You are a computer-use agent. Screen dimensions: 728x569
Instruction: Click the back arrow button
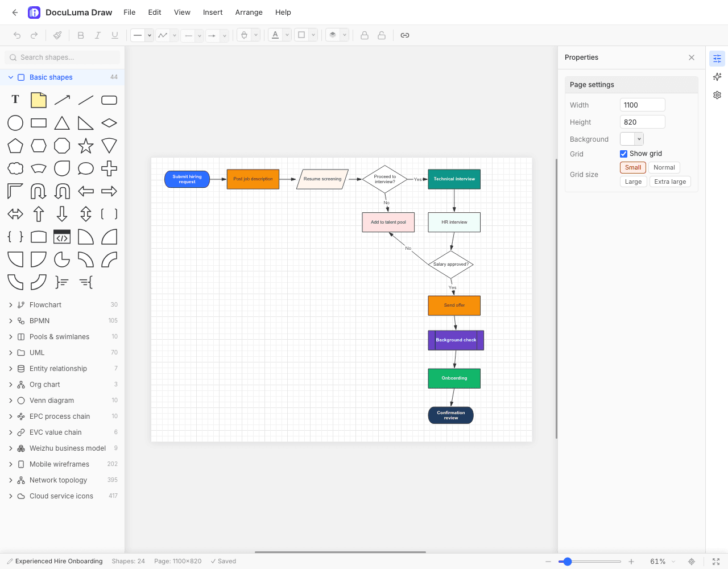pyautogui.click(x=15, y=12)
